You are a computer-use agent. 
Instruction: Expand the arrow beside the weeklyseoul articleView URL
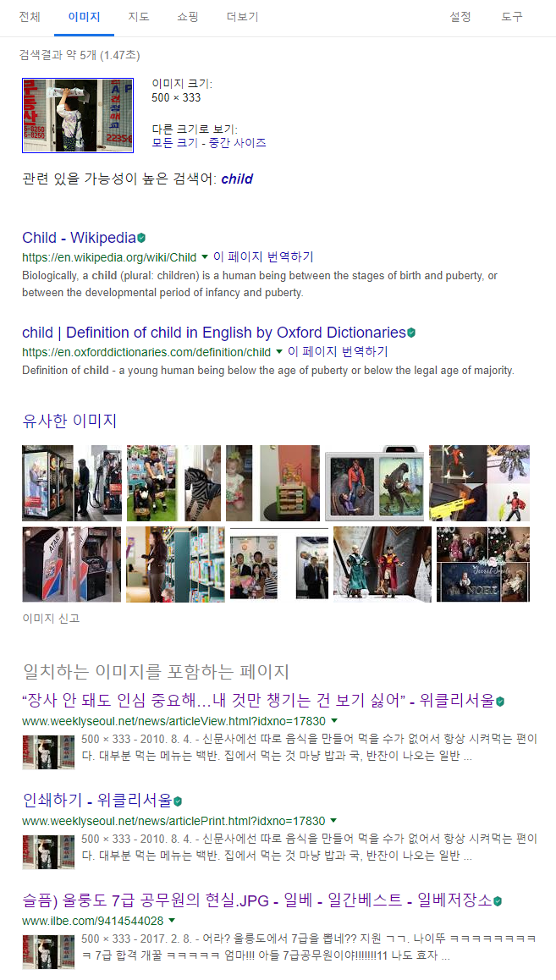click(333, 721)
